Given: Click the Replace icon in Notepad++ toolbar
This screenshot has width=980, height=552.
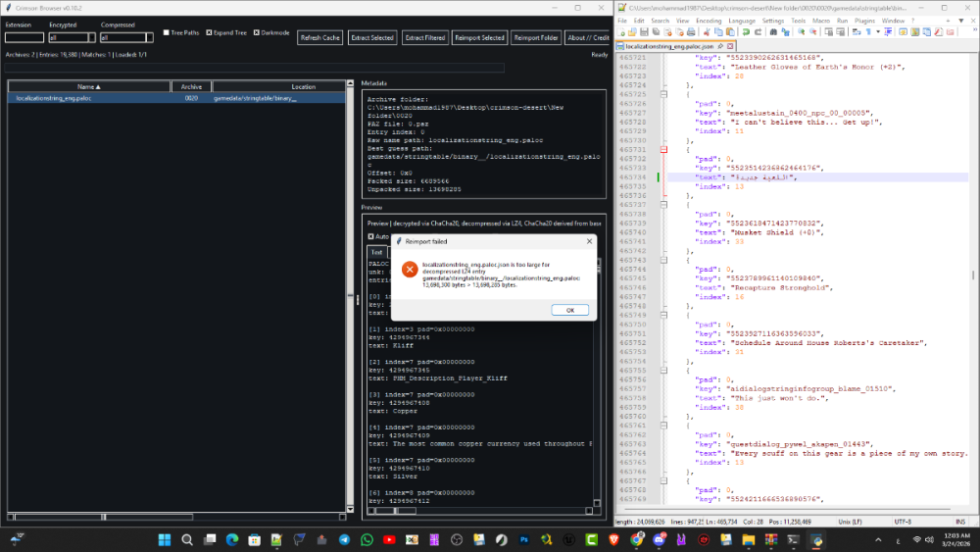Looking at the screenshot, I should click(786, 32).
